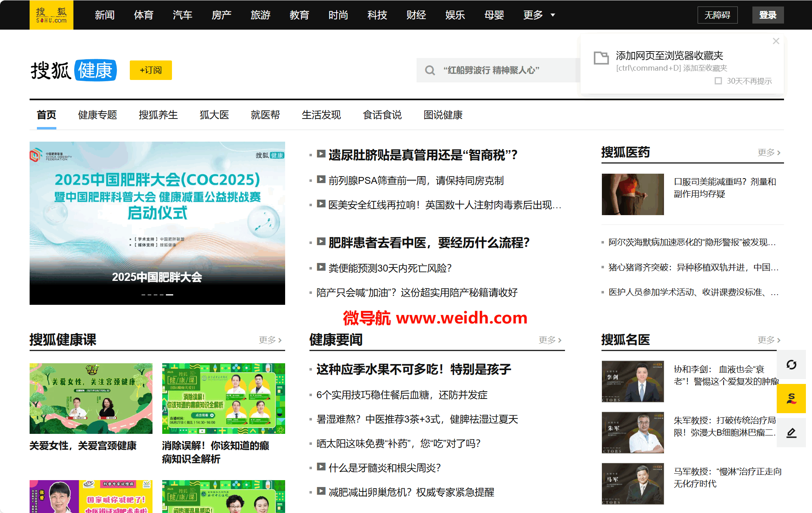Click the first carousel indicator dash
Viewport: 812px width, 513px height.
pos(143,295)
